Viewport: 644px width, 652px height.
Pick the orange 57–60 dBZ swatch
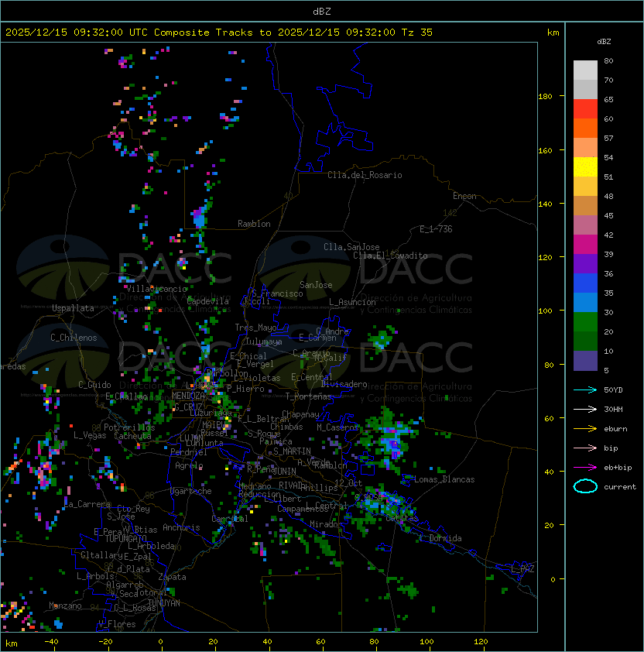click(x=585, y=128)
